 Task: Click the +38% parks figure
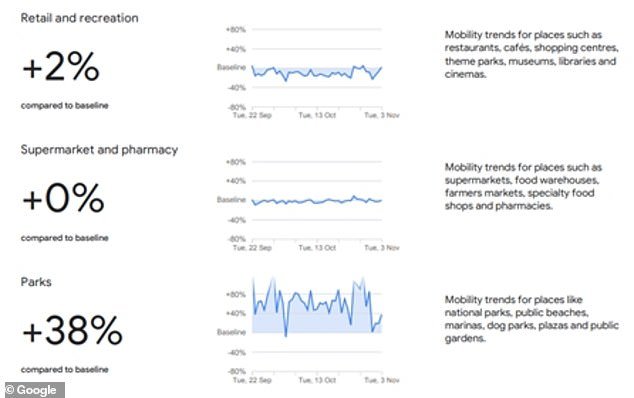coord(72,331)
